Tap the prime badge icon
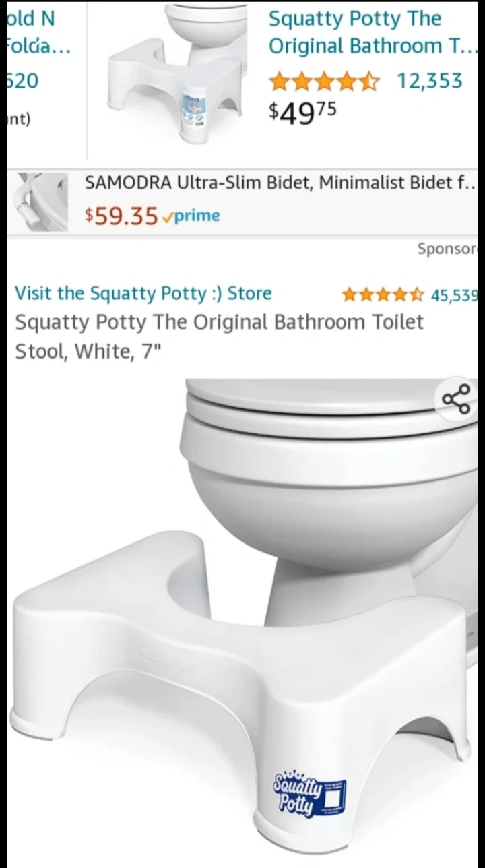485x868 pixels. point(192,216)
